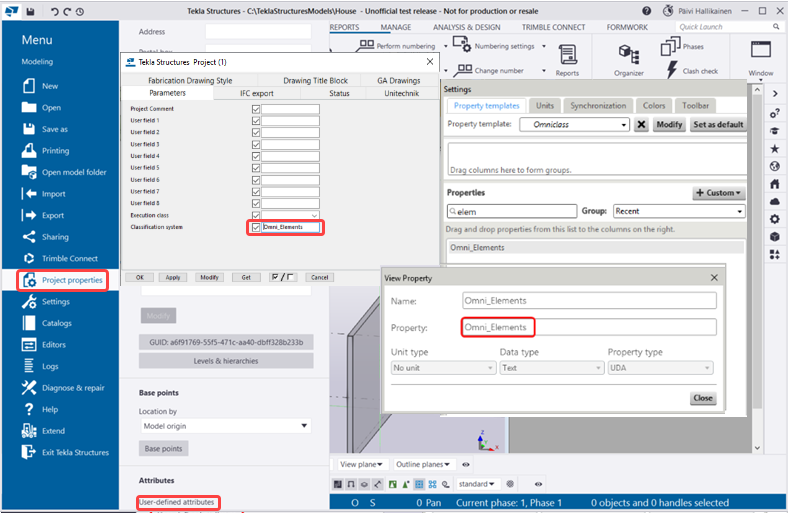The width and height of the screenshot is (788, 513).
Task: Run the Clash check tool
Action: point(672,71)
